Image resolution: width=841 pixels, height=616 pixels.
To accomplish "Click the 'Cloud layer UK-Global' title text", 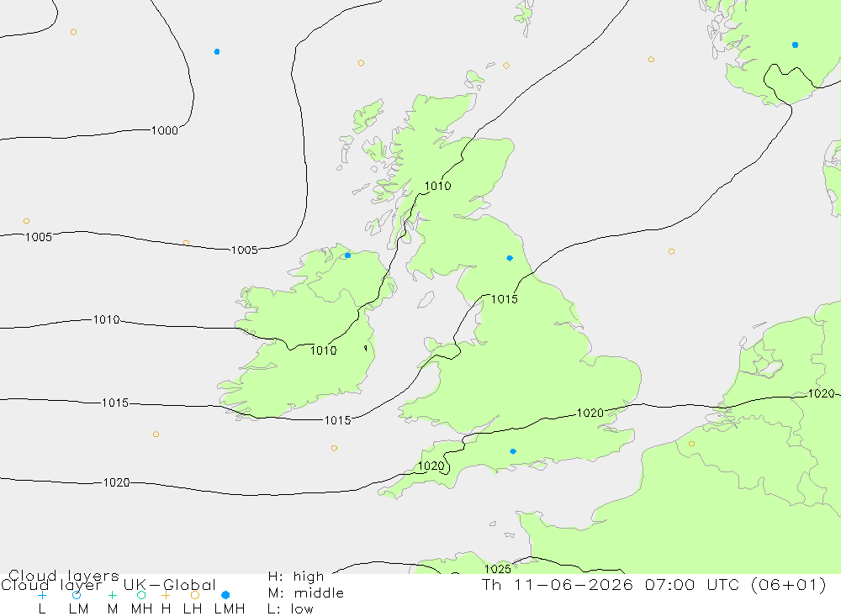I will [x=108, y=585].
